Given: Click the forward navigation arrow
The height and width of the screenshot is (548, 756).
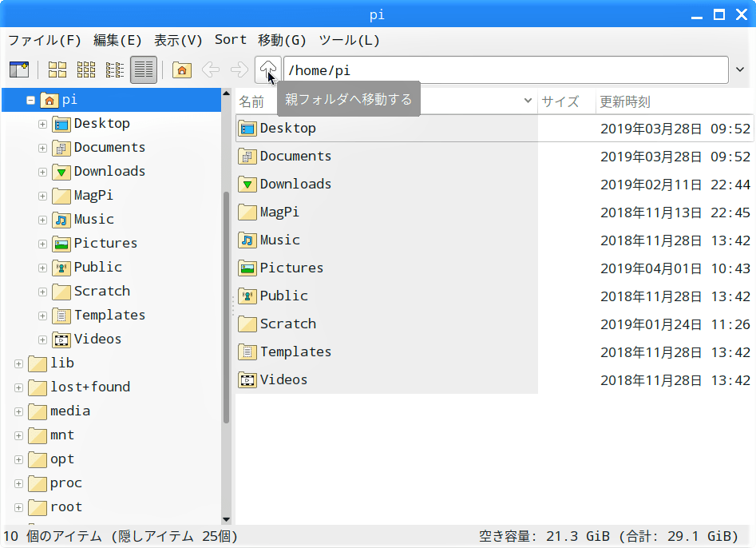Looking at the screenshot, I should pyautogui.click(x=239, y=70).
